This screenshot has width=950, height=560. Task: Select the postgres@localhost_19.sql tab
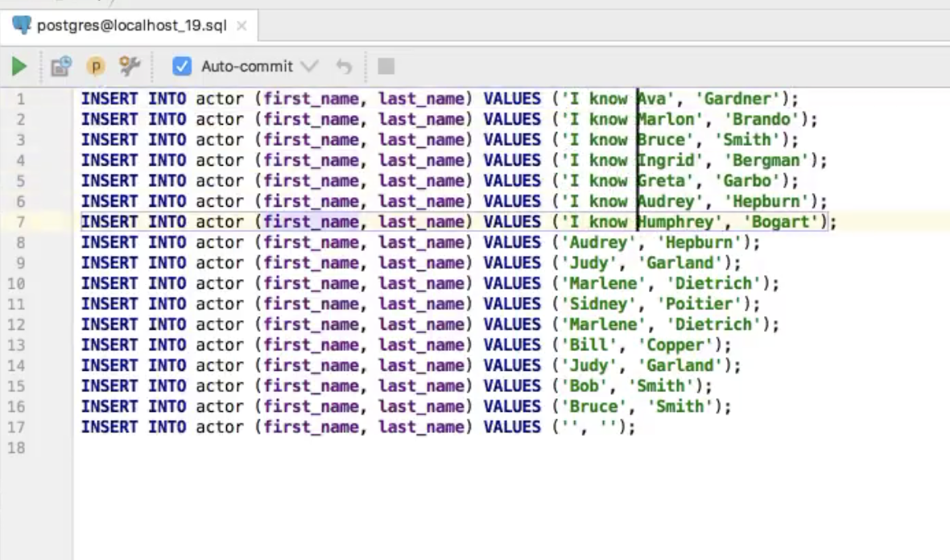pyautogui.click(x=132, y=26)
